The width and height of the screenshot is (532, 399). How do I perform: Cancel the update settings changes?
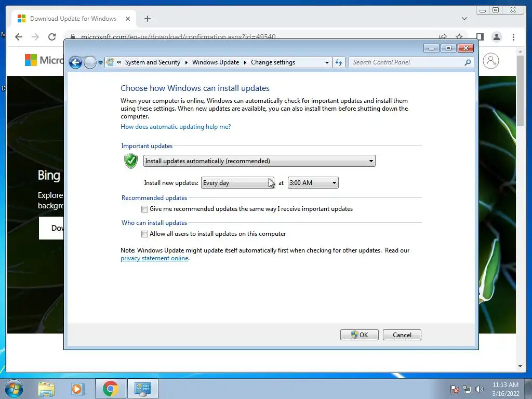tap(402, 335)
